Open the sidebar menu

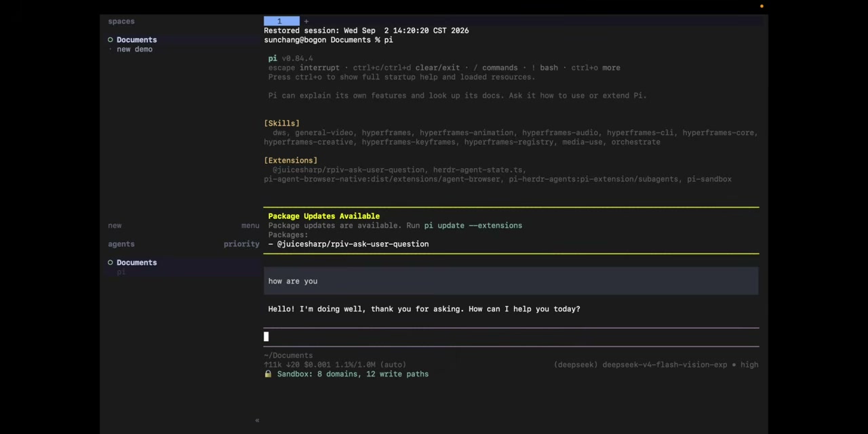[250, 226]
